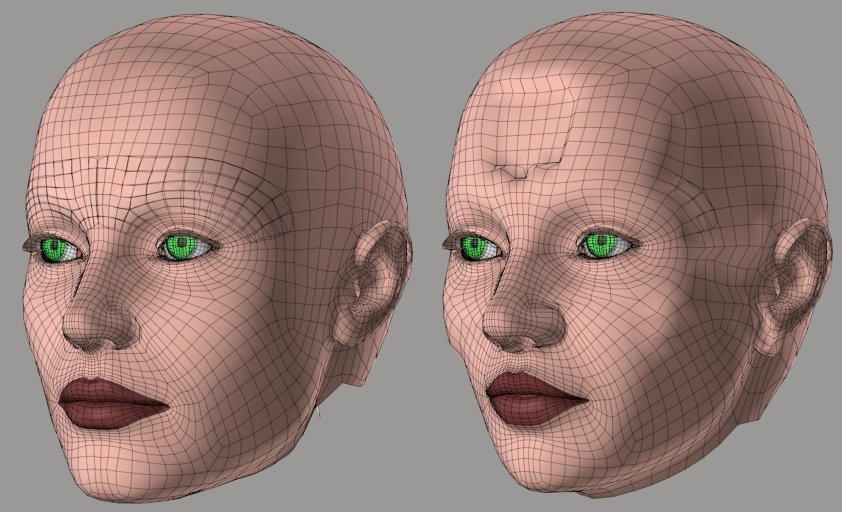Select the lips of the left head model
This screenshot has height=512, width=842.
[x=113, y=403]
